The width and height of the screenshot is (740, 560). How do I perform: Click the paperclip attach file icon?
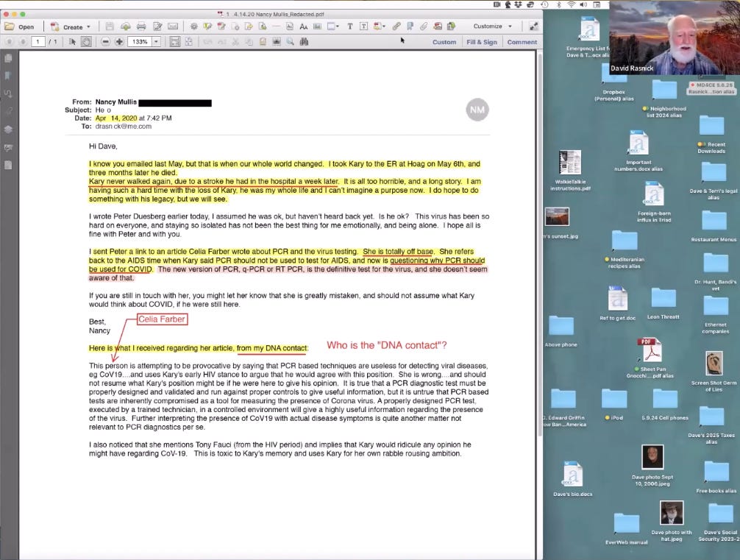coord(424,26)
